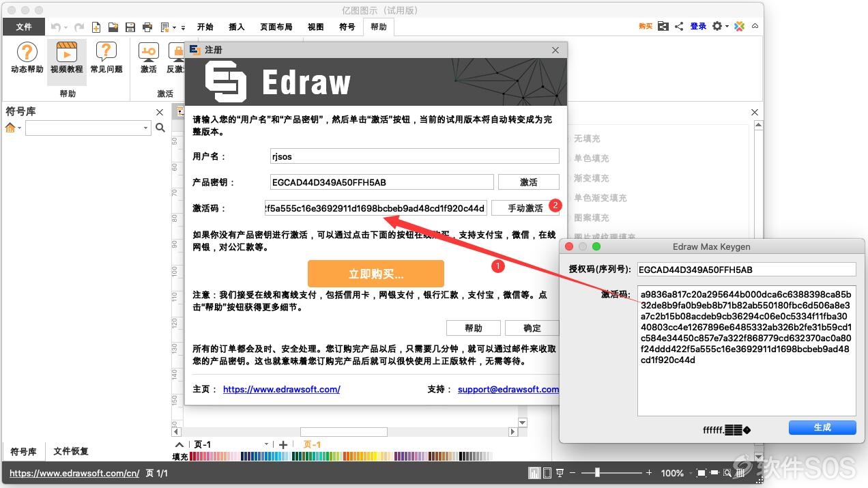The height and width of the screenshot is (488, 868).
Task: Select the 单色填充 fill option
Action: (591, 158)
